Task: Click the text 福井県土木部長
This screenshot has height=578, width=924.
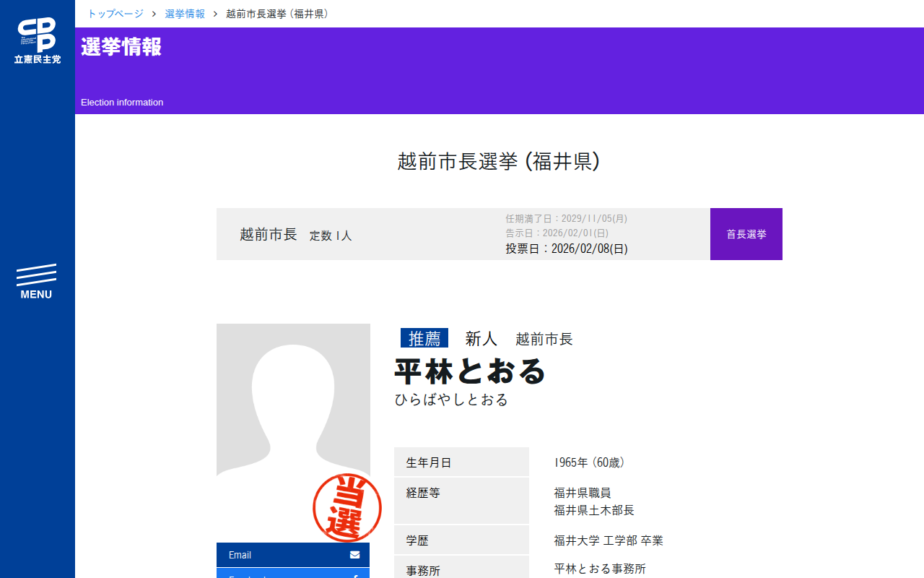Action: coord(594,510)
